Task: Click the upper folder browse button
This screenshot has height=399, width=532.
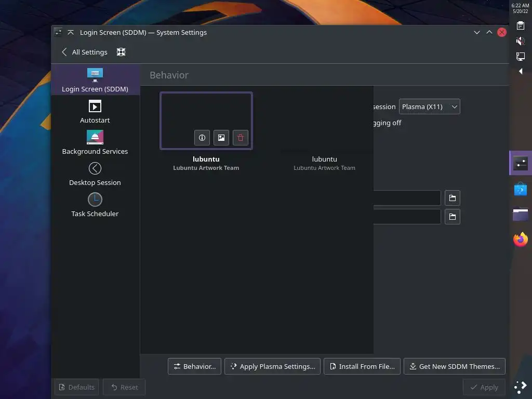Action: [453, 198]
